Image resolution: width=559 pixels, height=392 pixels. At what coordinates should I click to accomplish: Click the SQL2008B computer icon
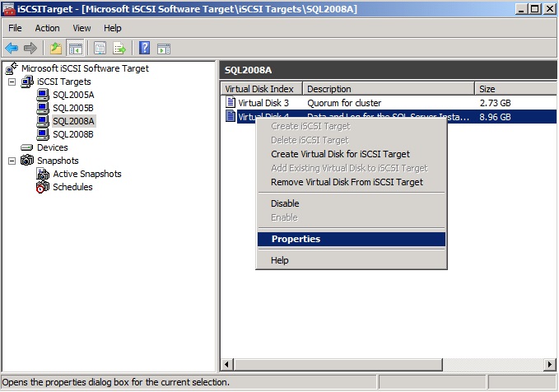click(43, 134)
